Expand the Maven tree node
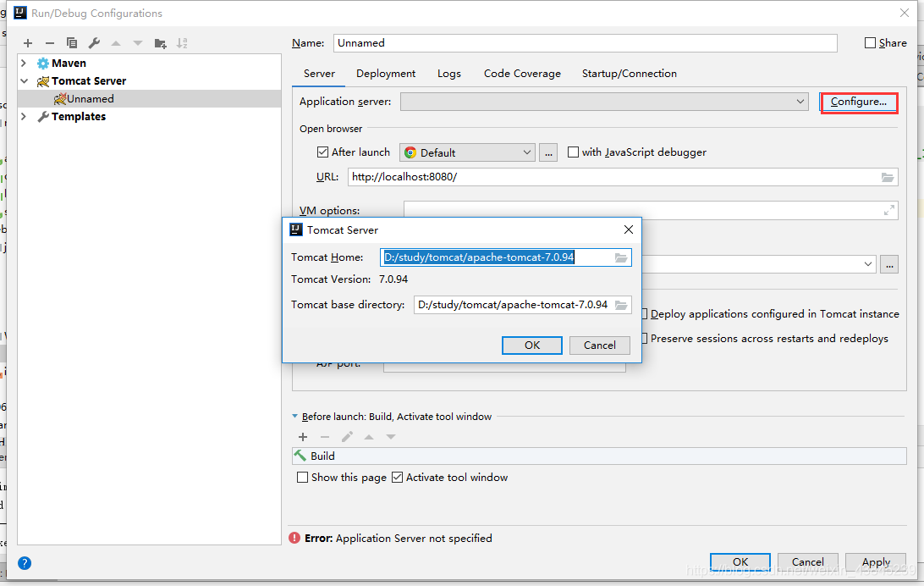The width and height of the screenshot is (924, 586). pos(24,63)
